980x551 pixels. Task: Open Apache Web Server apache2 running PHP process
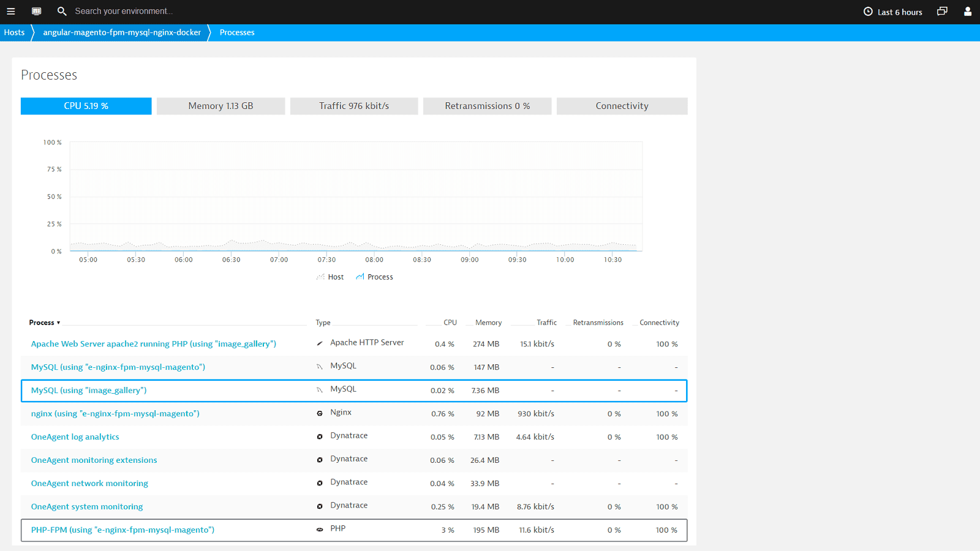point(154,344)
